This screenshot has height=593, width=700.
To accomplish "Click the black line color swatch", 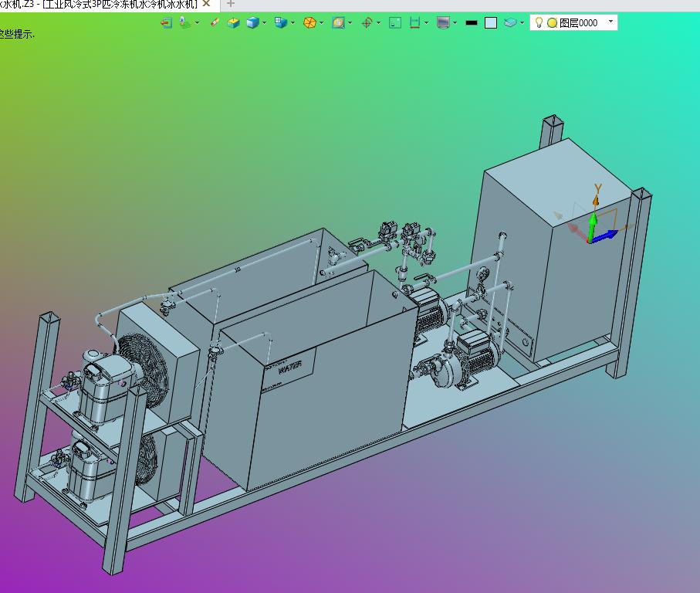I will click(472, 22).
